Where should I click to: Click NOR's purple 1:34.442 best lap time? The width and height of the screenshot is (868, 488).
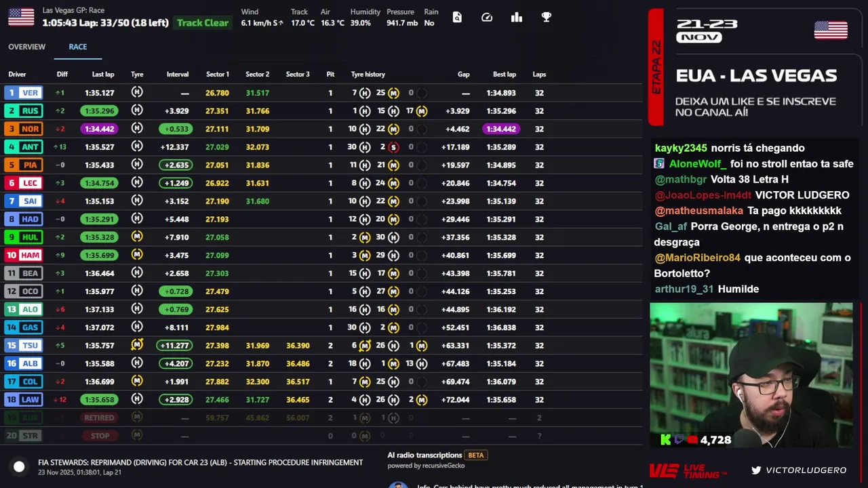click(501, 129)
